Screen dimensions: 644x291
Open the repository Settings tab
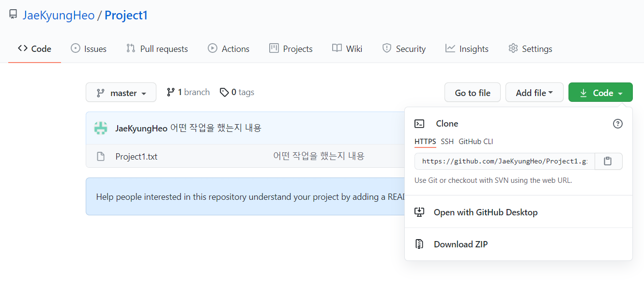point(530,48)
